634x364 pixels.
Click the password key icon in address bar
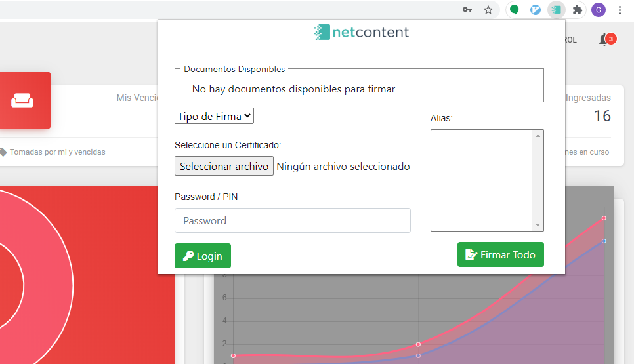click(467, 10)
